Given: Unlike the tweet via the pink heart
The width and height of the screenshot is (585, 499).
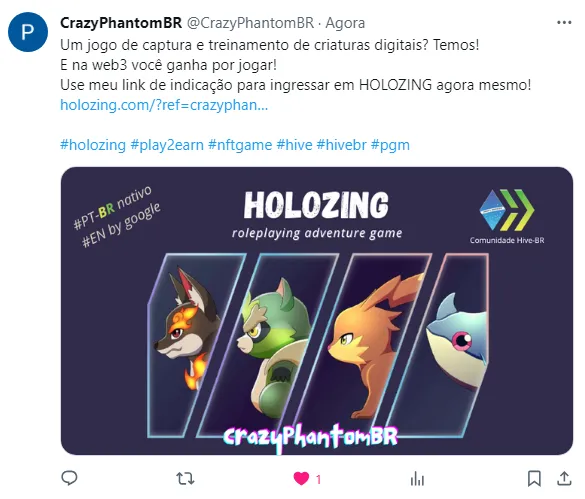Looking at the screenshot, I should pos(301,478).
